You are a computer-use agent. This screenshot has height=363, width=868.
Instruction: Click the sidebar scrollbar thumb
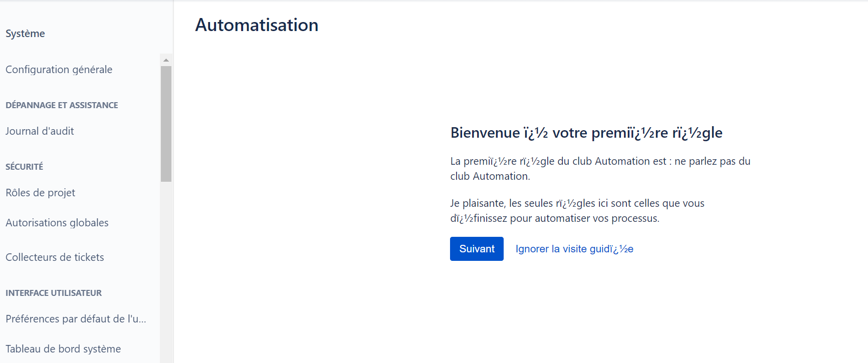[x=166, y=124]
